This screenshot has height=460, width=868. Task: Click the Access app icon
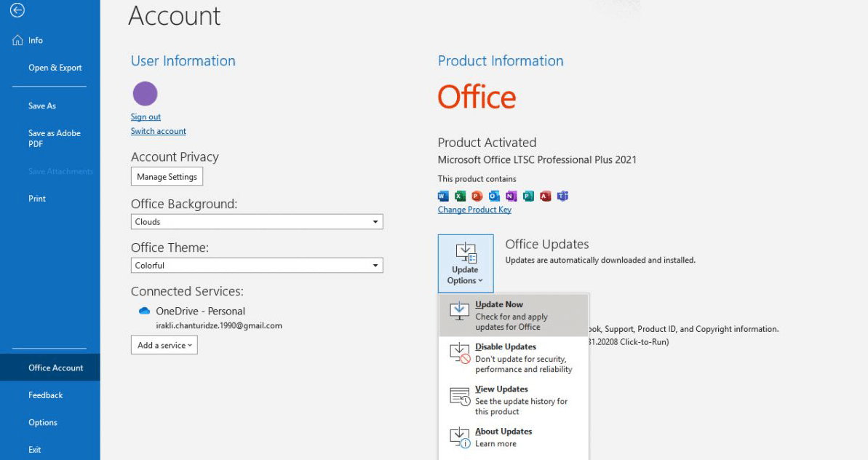pos(545,196)
